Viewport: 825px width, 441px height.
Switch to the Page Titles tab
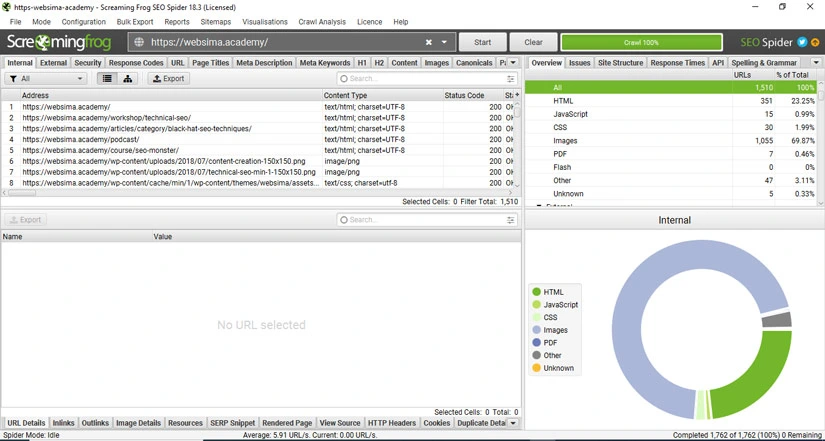click(x=210, y=63)
